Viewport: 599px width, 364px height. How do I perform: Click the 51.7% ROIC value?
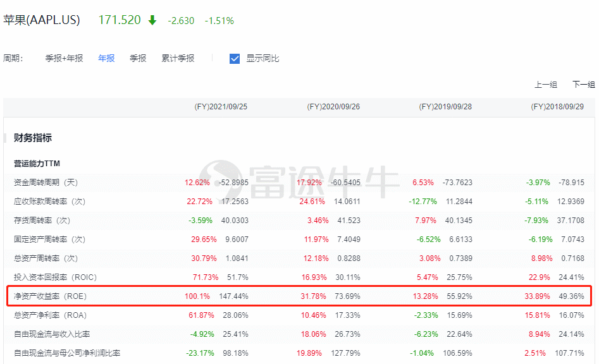tap(238, 277)
